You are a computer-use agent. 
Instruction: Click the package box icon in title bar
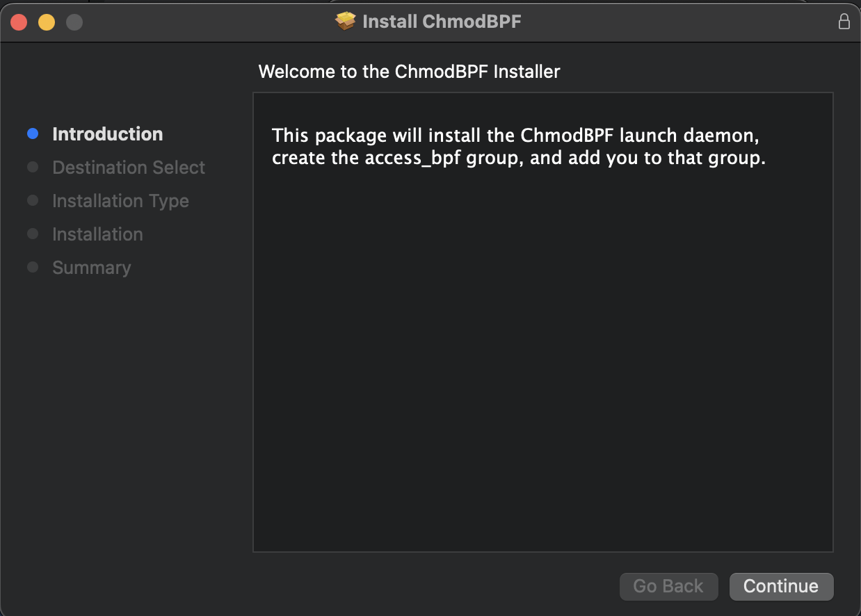point(345,22)
